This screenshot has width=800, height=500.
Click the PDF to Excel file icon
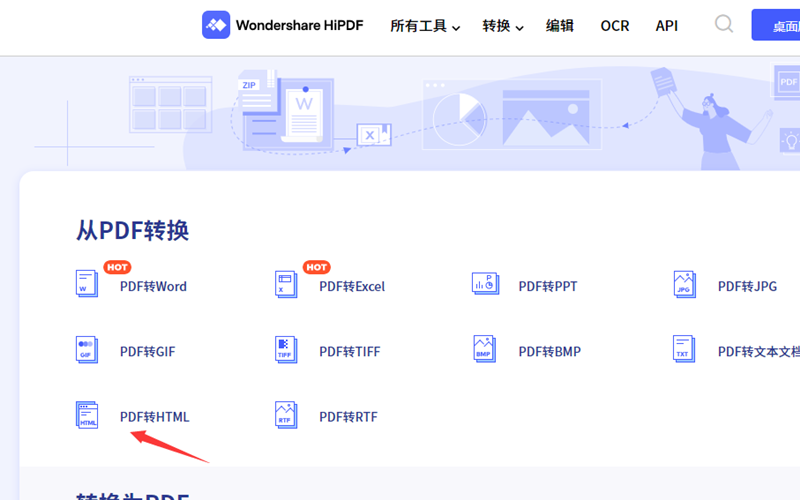pyautogui.click(x=287, y=285)
